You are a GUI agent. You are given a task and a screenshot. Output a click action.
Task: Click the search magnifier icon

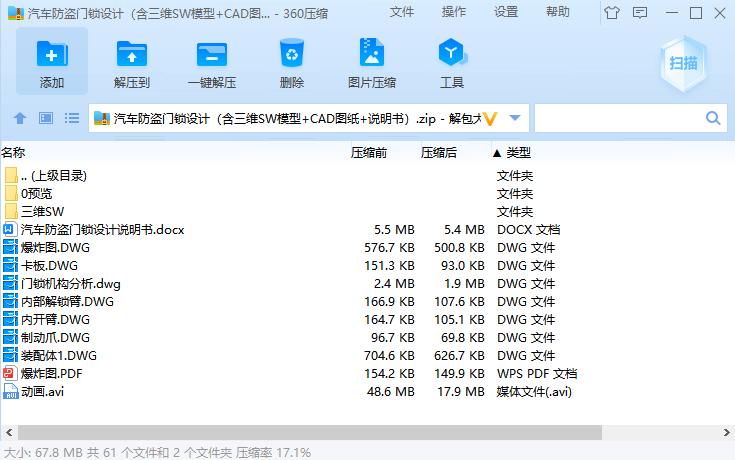point(713,118)
